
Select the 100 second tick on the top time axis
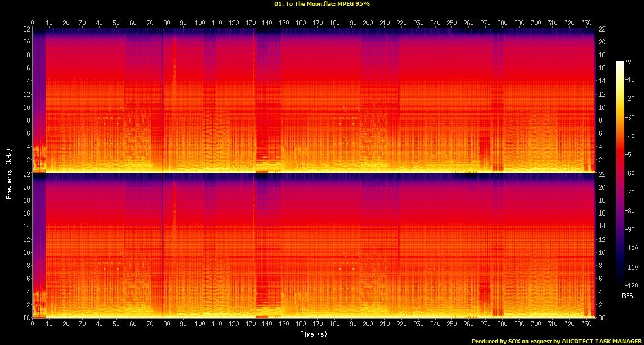tap(199, 23)
